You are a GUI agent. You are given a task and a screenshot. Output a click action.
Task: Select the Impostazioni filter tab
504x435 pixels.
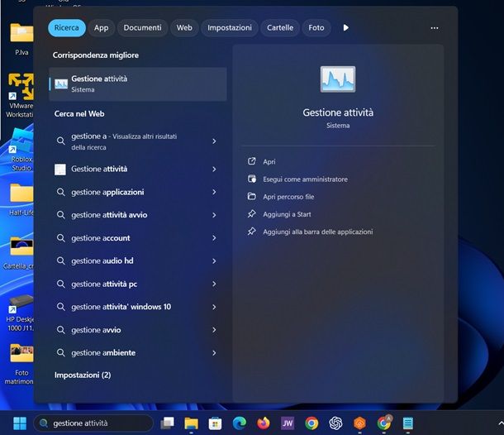pos(230,27)
